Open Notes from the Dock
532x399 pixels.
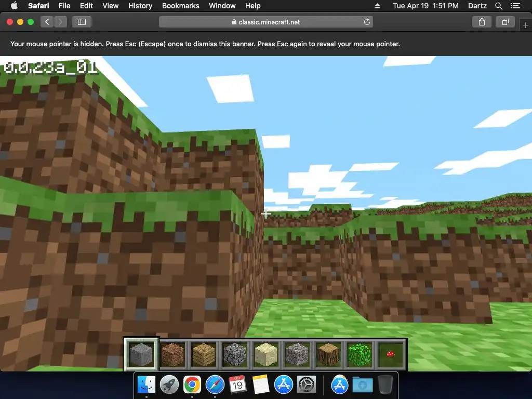click(261, 384)
